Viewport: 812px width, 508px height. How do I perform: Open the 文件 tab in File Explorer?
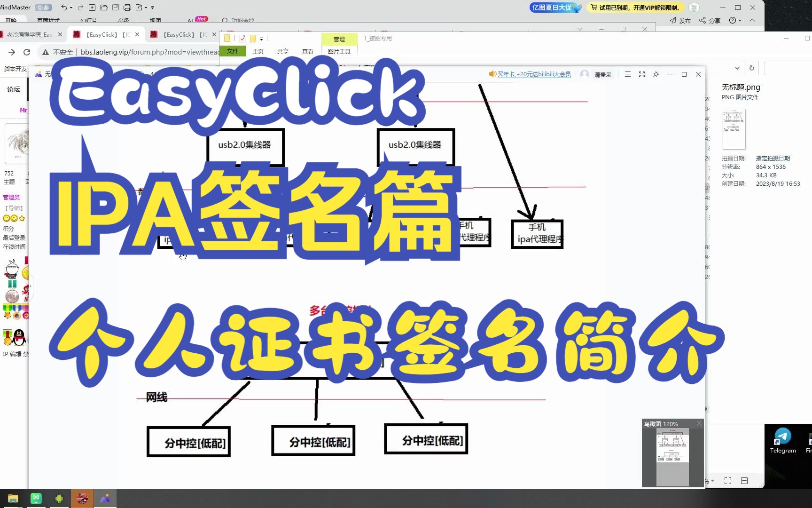tap(233, 51)
